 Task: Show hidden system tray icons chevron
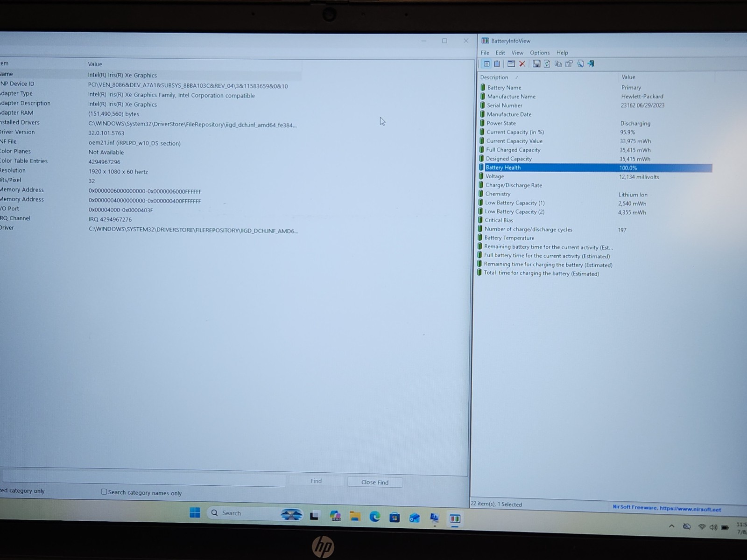pyautogui.click(x=671, y=526)
